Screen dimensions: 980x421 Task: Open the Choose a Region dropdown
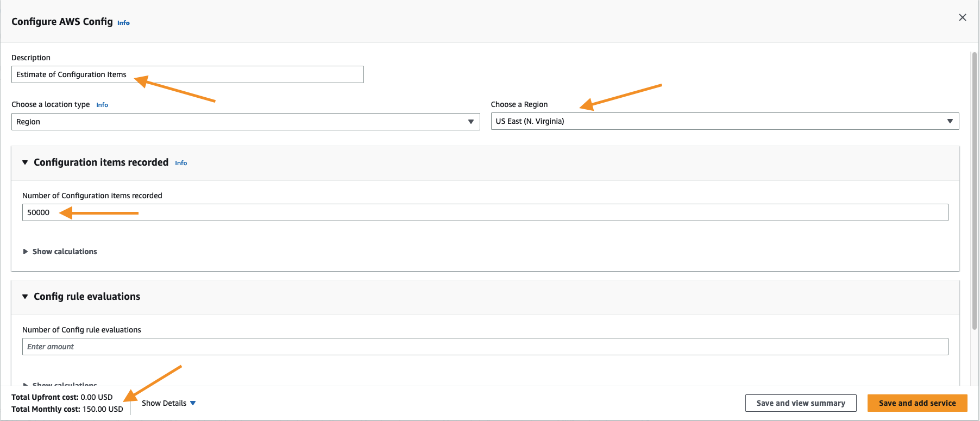[x=725, y=121]
